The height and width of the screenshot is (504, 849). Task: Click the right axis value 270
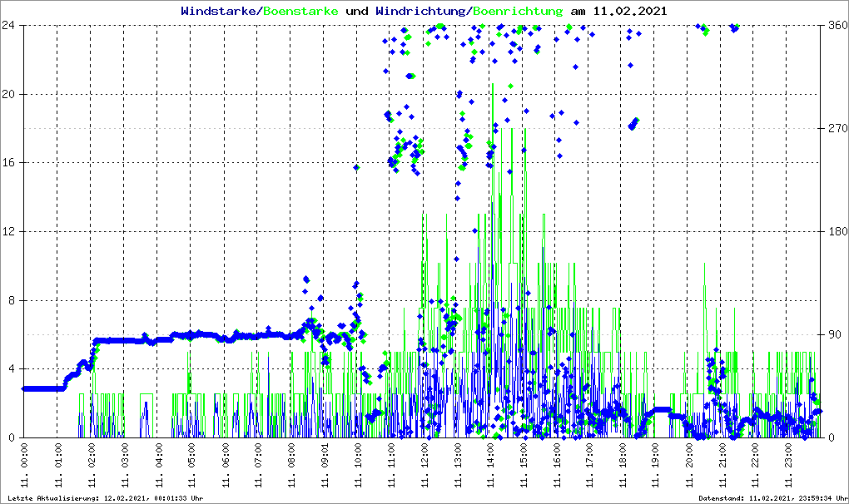coord(837,128)
